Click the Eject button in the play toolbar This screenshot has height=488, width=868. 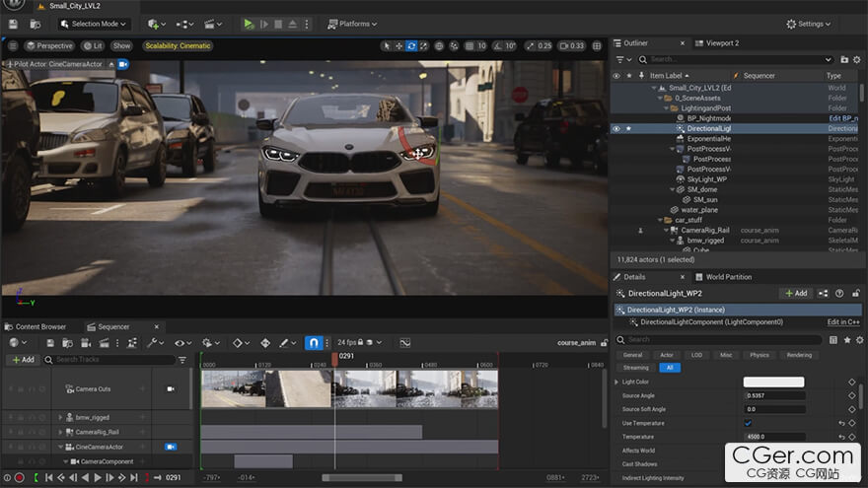point(292,24)
